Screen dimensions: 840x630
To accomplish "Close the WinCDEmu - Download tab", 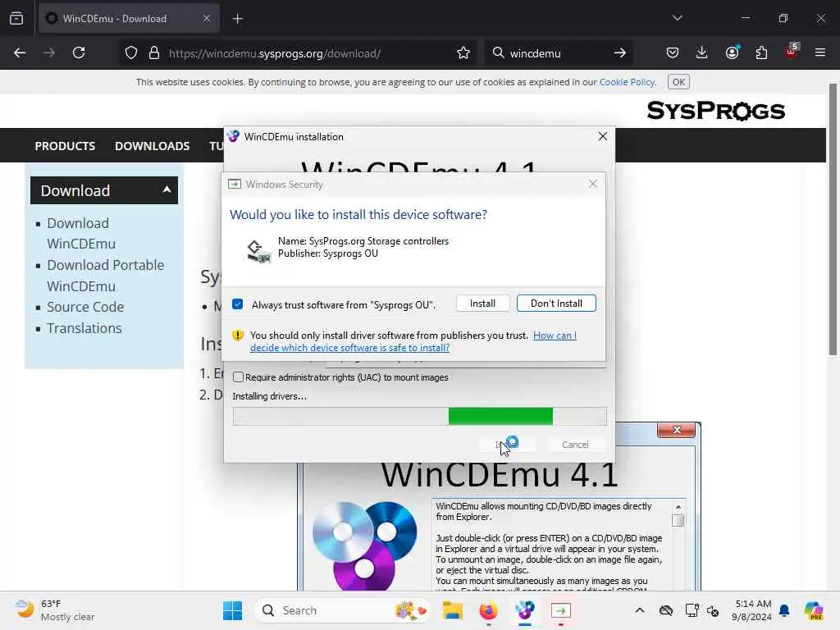I will [x=207, y=18].
